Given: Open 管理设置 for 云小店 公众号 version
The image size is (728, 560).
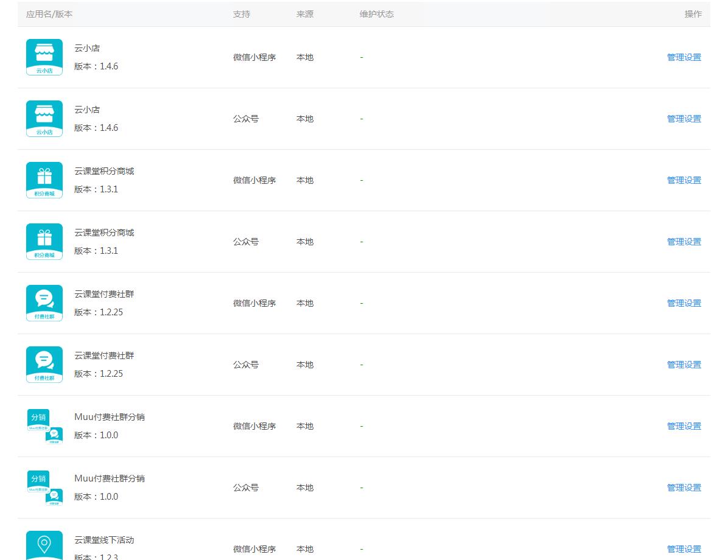Looking at the screenshot, I should 683,118.
